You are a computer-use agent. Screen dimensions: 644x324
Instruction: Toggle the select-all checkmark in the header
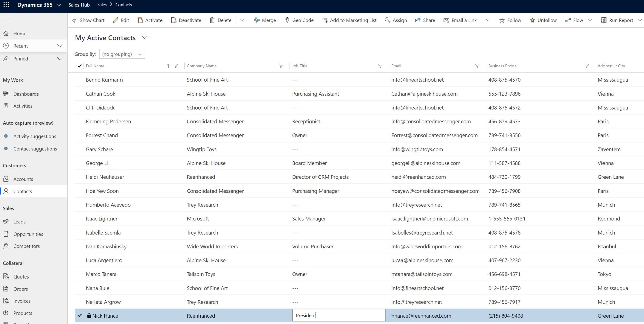(79, 66)
